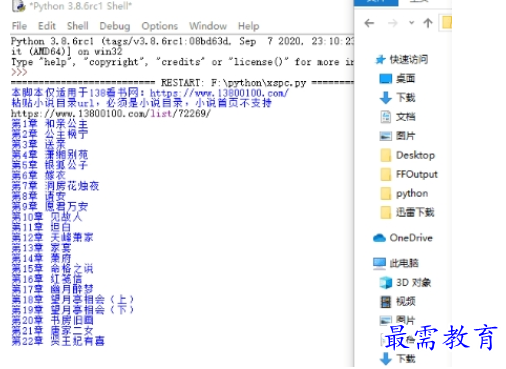
Task: Click the Python 3.8.6rc1 version banner line
Action: 182,41
